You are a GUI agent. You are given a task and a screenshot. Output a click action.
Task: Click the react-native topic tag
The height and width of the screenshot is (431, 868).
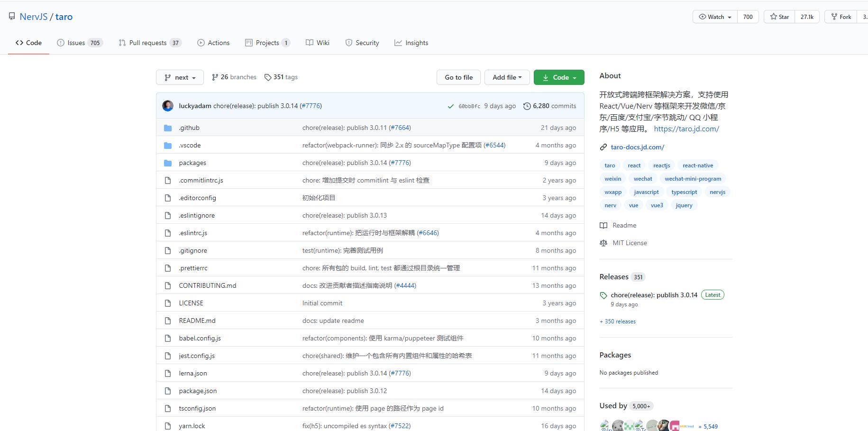point(698,165)
